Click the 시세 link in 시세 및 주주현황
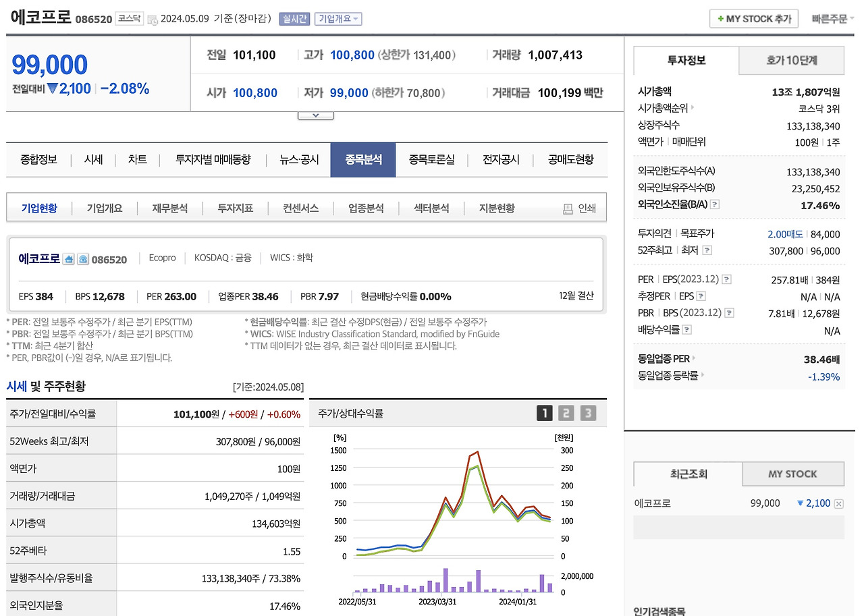This screenshot has width=864, height=616. (16, 387)
